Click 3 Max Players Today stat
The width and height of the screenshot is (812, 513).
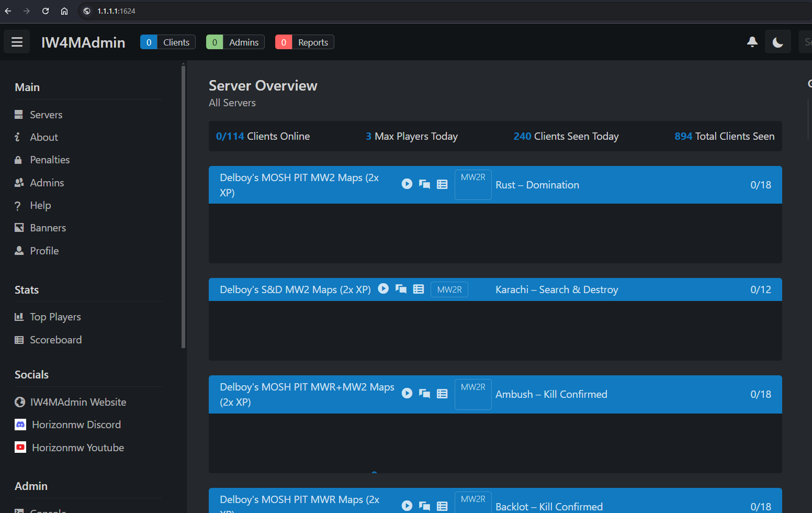[x=412, y=136]
